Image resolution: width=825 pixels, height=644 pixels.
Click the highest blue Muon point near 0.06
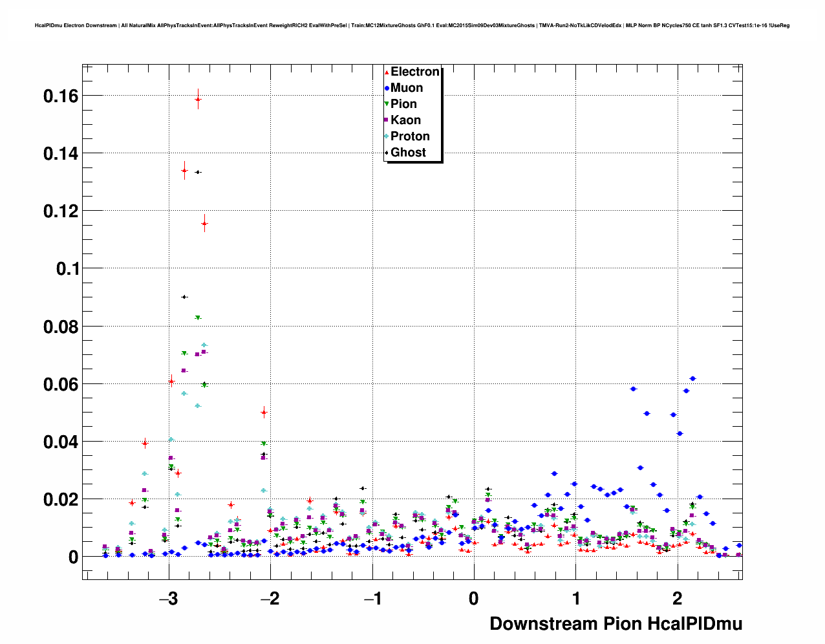coord(692,378)
